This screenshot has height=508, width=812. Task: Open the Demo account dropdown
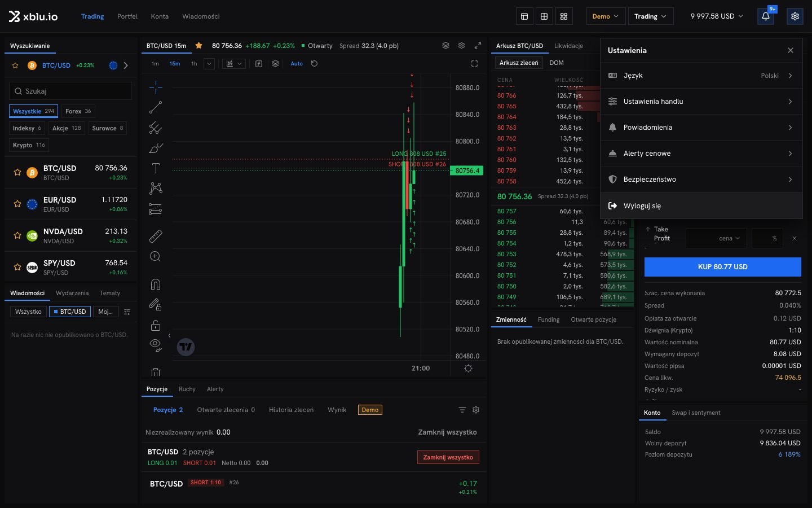pos(605,16)
